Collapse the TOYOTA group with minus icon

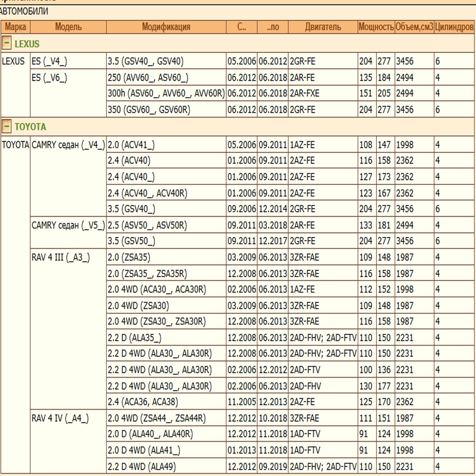pos(7,126)
